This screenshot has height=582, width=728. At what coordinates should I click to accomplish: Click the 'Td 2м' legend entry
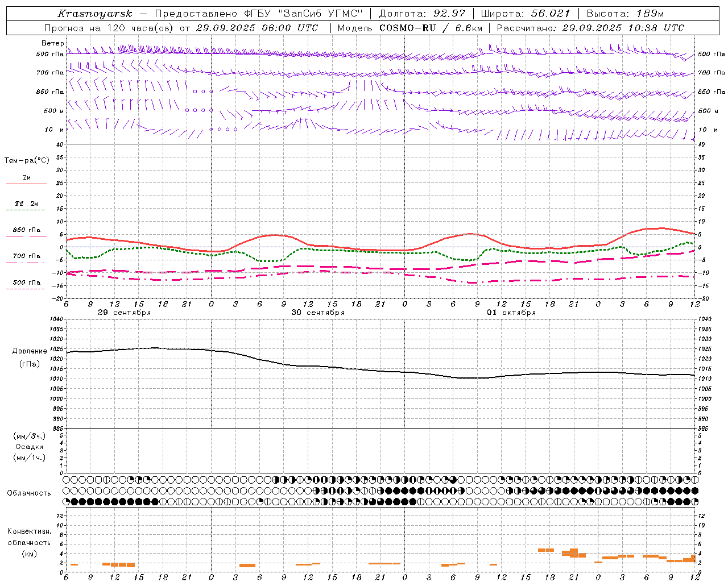[x=26, y=203]
